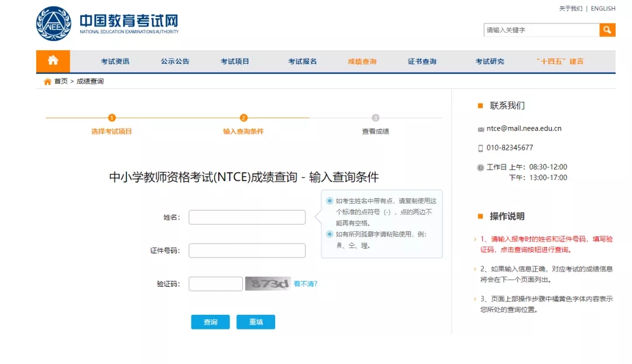632x364 pixels.
Task: Click the orange search magnifier button
Action: (x=607, y=30)
